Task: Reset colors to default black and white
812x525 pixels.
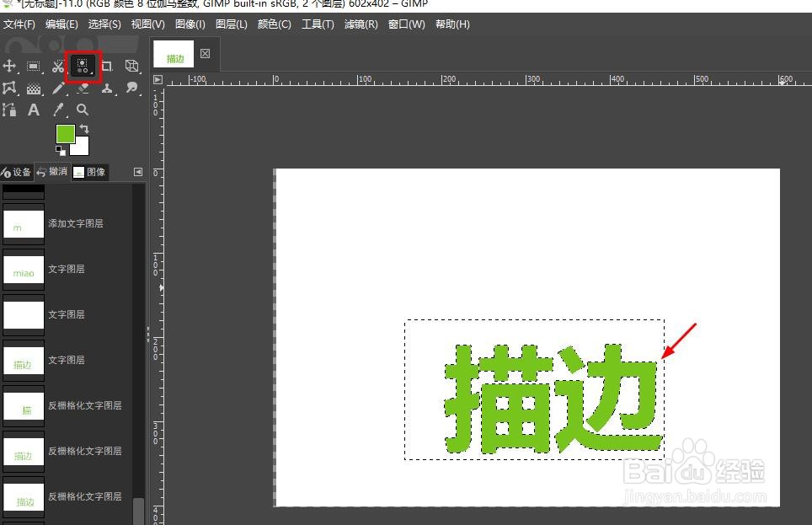Action: click(x=61, y=151)
